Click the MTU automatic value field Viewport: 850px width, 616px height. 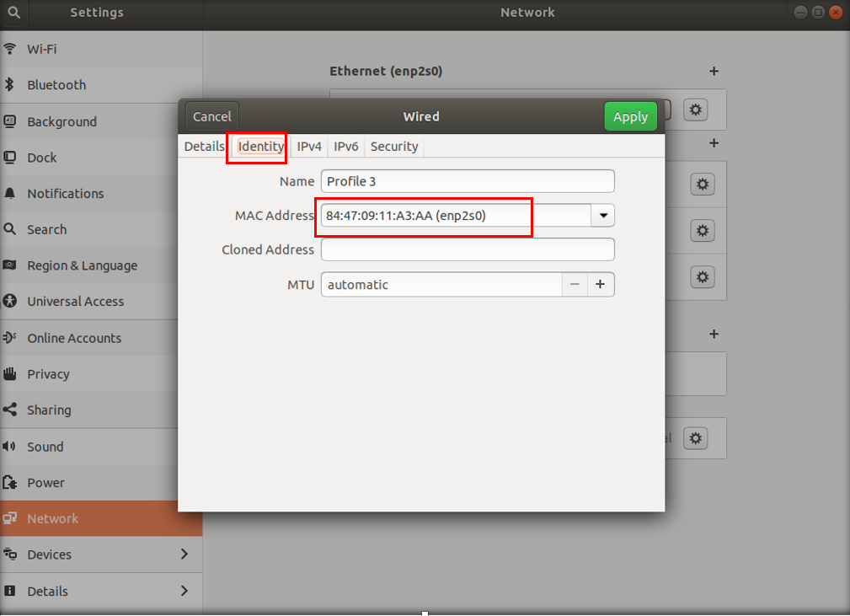(x=441, y=285)
